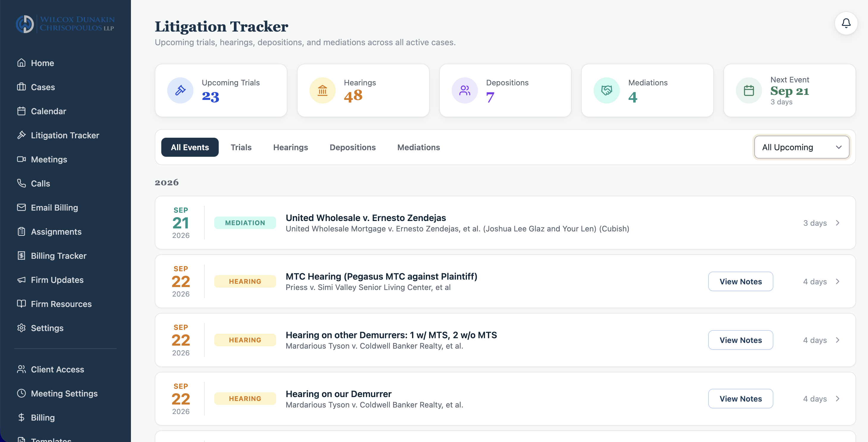Click the Calendar icon in sidebar
This screenshot has height=442, width=868.
21,111
